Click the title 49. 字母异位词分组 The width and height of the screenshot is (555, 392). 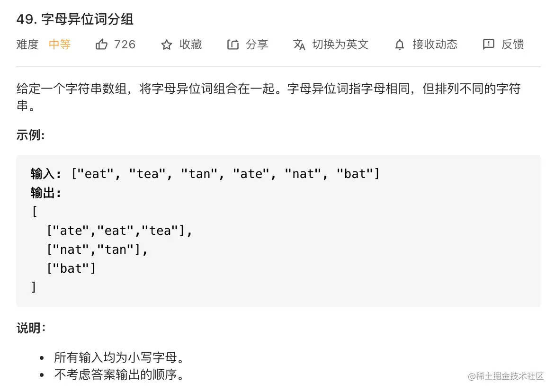[x=75, y=19]
